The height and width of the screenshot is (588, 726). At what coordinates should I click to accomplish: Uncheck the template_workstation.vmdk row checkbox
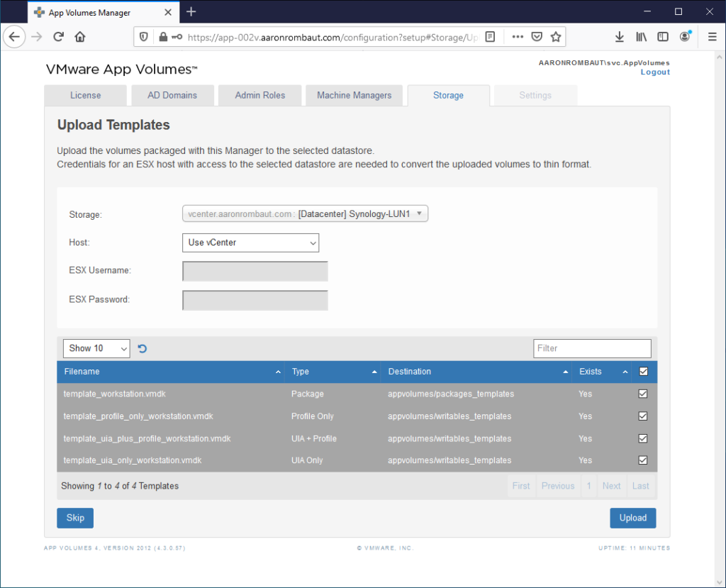643,394
